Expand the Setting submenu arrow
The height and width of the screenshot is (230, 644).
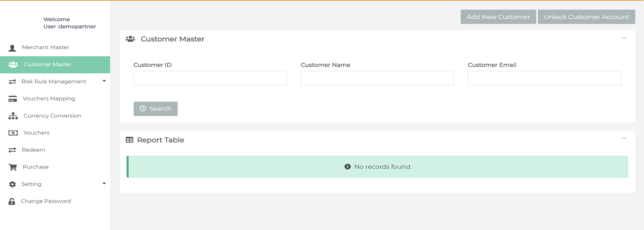104,184
